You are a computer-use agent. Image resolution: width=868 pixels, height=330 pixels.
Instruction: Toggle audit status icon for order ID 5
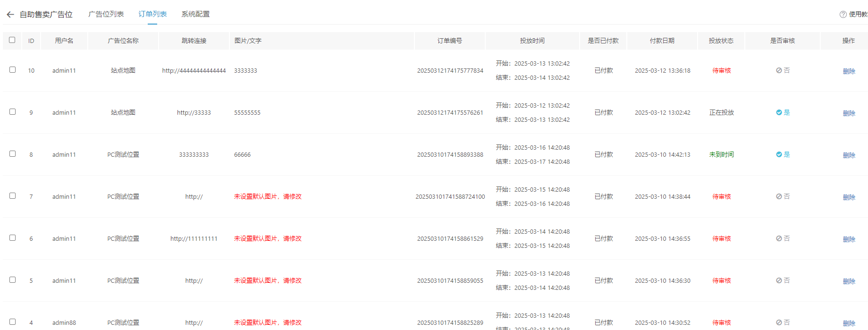click(x=779, y=280)
